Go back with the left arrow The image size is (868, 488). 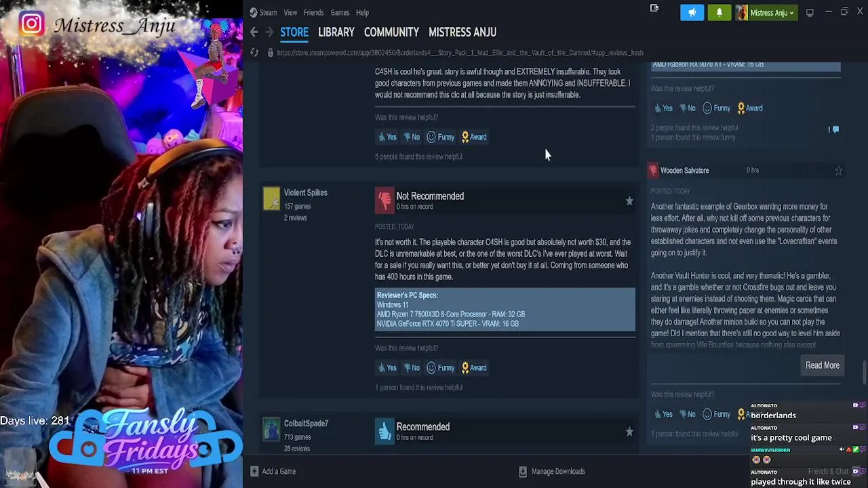[x=254, y=32]
